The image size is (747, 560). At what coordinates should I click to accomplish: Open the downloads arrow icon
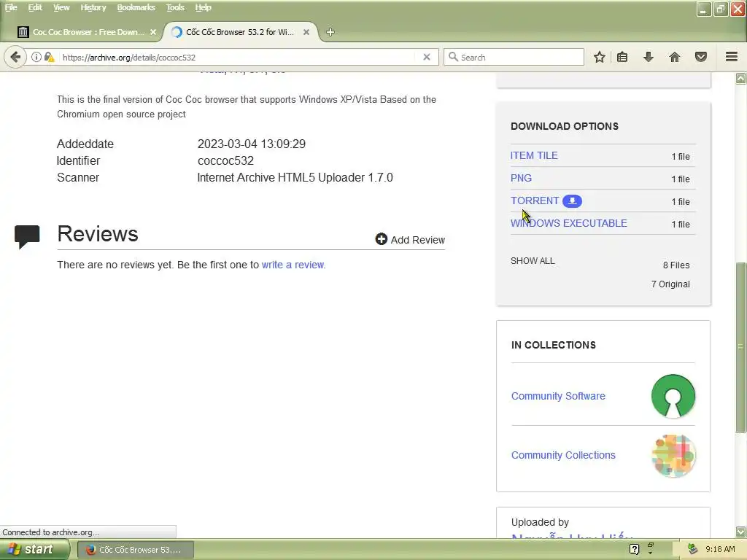(649, 57)
